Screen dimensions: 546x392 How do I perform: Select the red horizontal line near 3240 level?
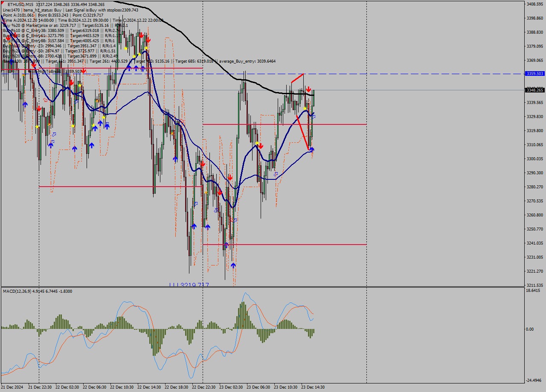(285, 244)
